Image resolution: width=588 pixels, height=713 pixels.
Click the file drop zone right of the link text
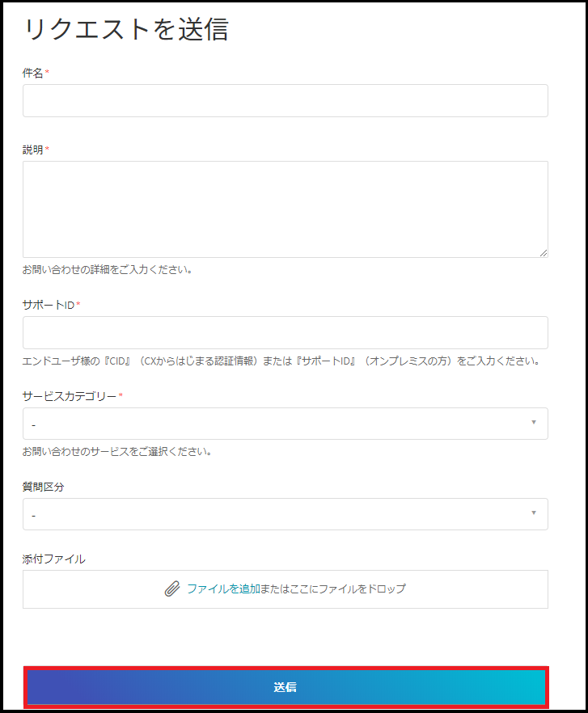tap(477, 589)
